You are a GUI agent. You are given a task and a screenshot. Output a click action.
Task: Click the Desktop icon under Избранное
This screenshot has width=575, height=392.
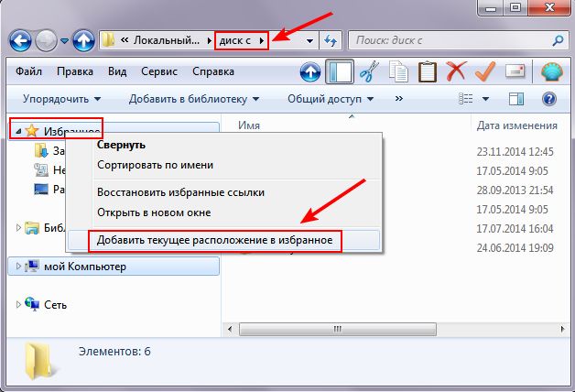tap(41, 190)
